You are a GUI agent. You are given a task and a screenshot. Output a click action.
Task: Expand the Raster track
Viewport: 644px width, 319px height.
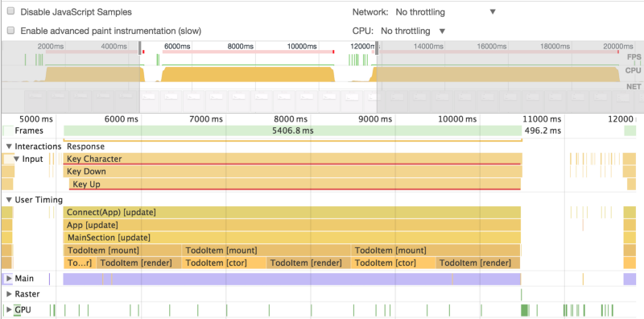9,294
